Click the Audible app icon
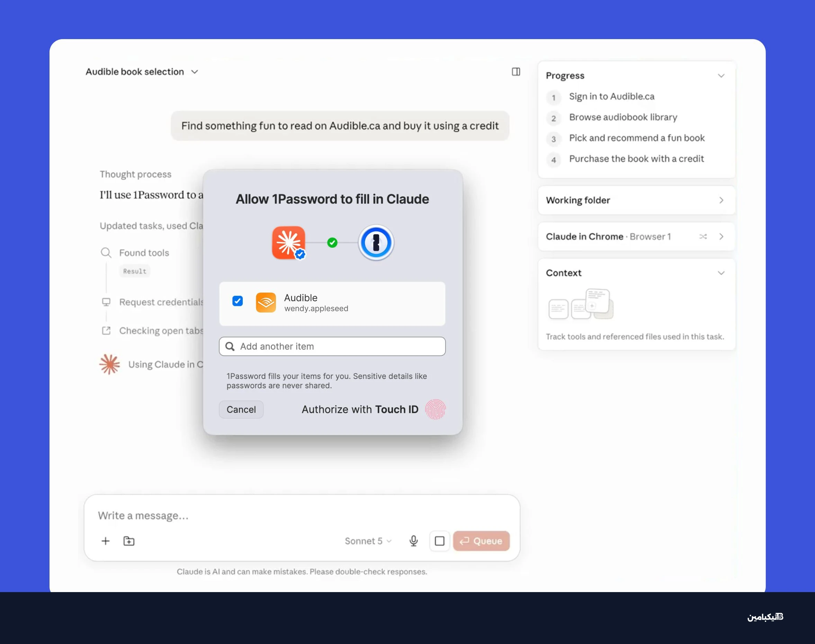Screen dimensions: 815x644 pyautogui.click(x=266, y=302)
